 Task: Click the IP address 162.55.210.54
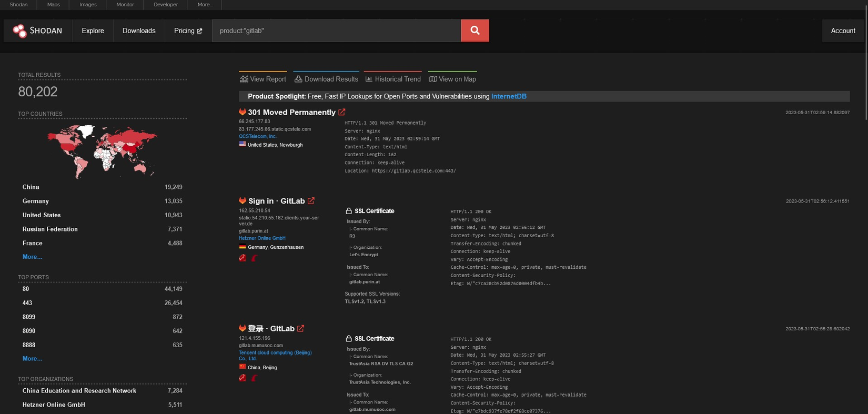pos(255,210)
